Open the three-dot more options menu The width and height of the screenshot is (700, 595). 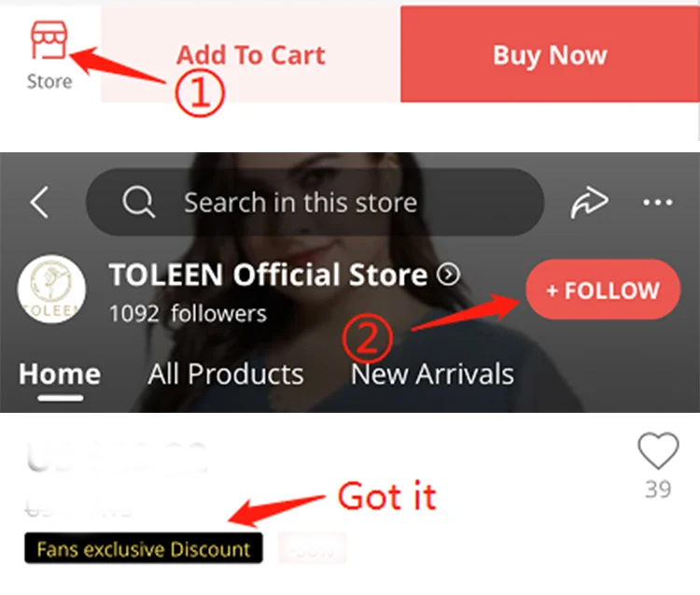(658, 203)
